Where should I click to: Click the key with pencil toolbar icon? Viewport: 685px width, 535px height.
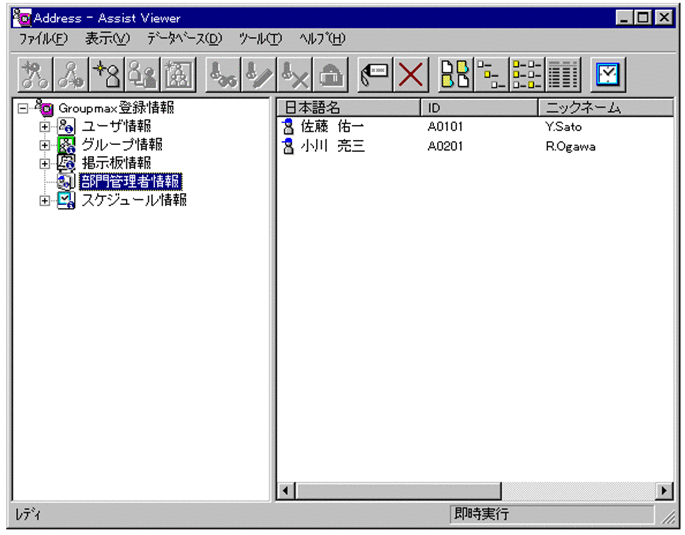point(259,75)
